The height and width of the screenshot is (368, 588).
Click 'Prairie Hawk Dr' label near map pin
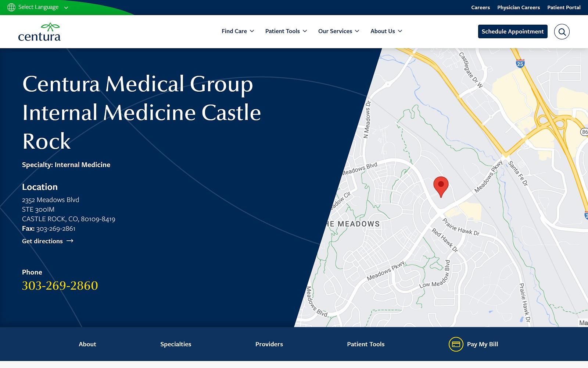[x=461, y=227]
